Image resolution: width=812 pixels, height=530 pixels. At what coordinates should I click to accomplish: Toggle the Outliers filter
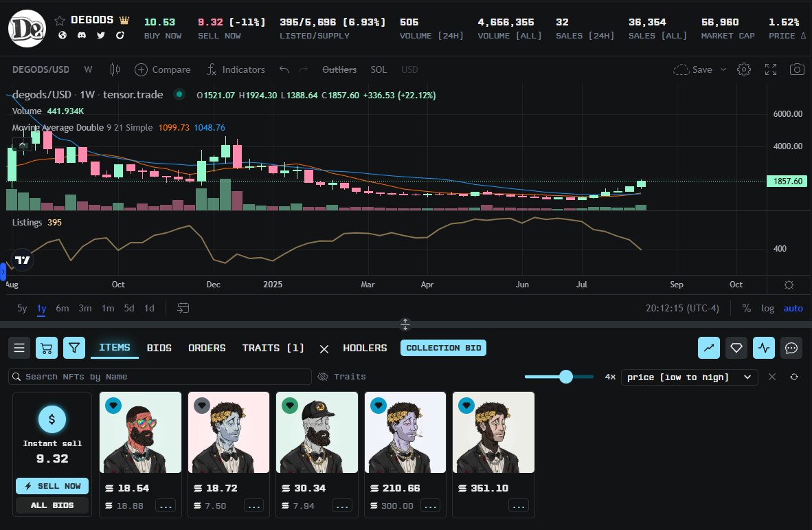[339, 69]
